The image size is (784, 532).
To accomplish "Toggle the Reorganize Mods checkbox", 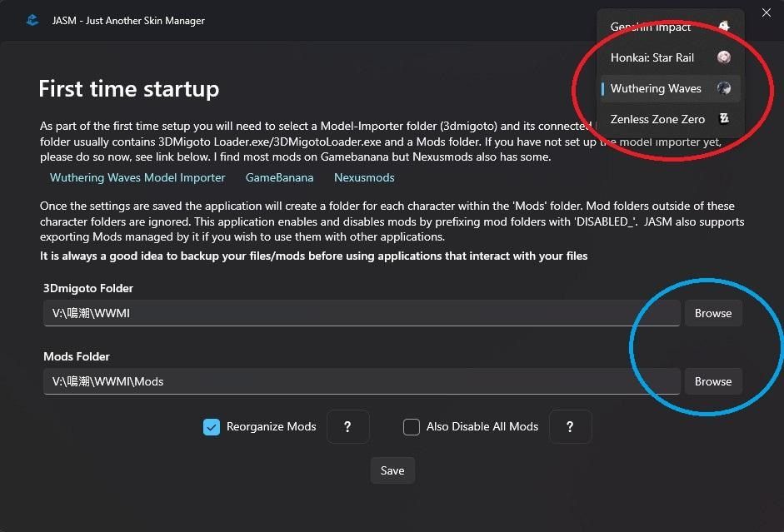I will click(x=211, y=427).
